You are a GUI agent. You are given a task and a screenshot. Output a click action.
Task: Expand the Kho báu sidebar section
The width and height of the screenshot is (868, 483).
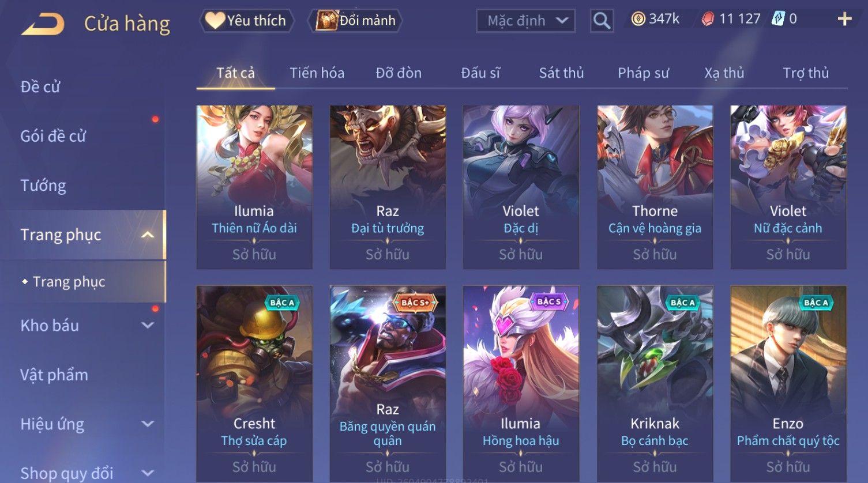tap(148, 325)
